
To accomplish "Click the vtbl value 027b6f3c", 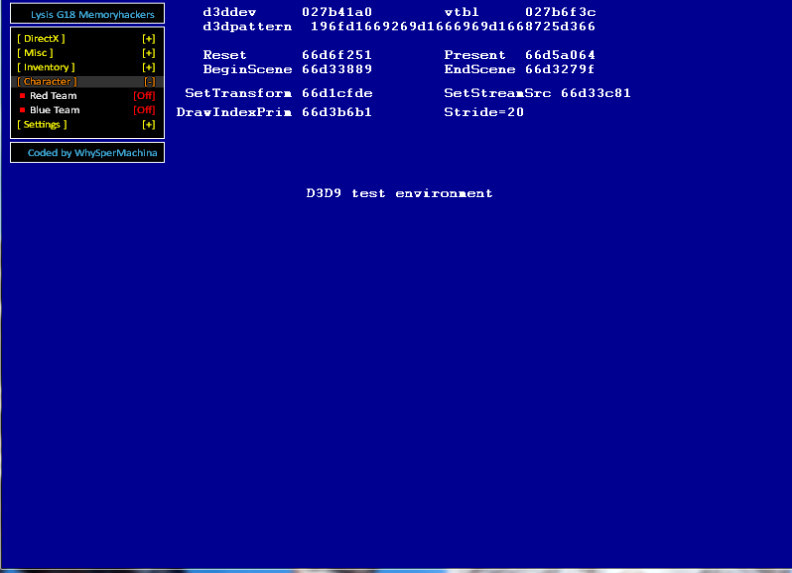I will click(x=560, y=12).
